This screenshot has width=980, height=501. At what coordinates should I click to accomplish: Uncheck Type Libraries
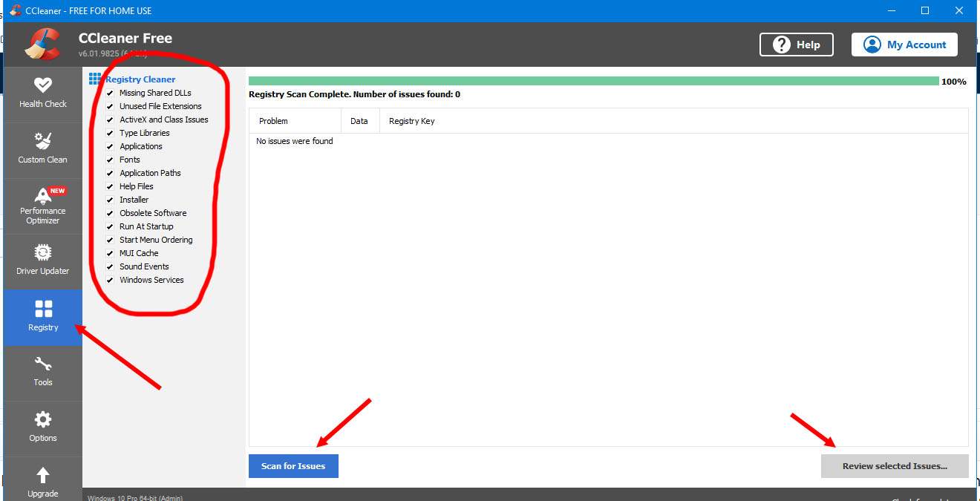[x=110, y=133]
